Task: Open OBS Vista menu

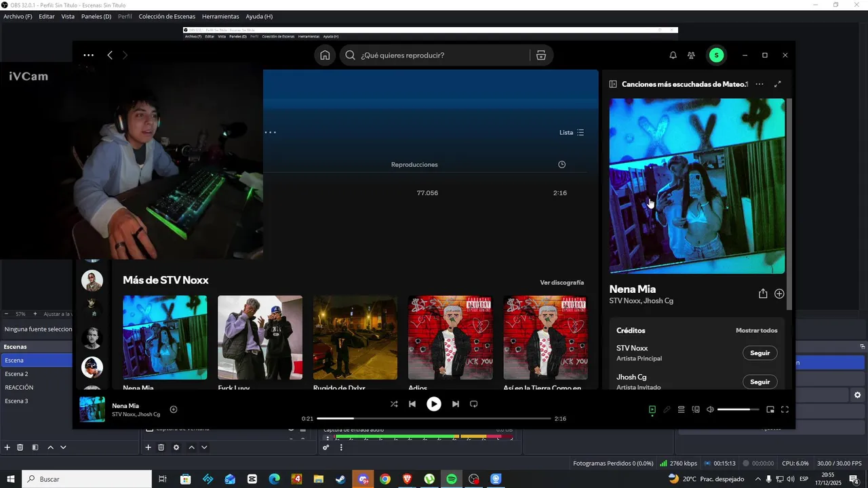Action: coord(68,16)
